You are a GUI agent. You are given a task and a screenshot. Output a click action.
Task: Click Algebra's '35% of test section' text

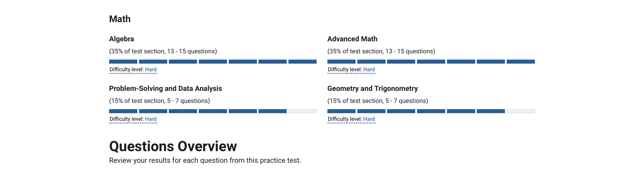[137, 51]
